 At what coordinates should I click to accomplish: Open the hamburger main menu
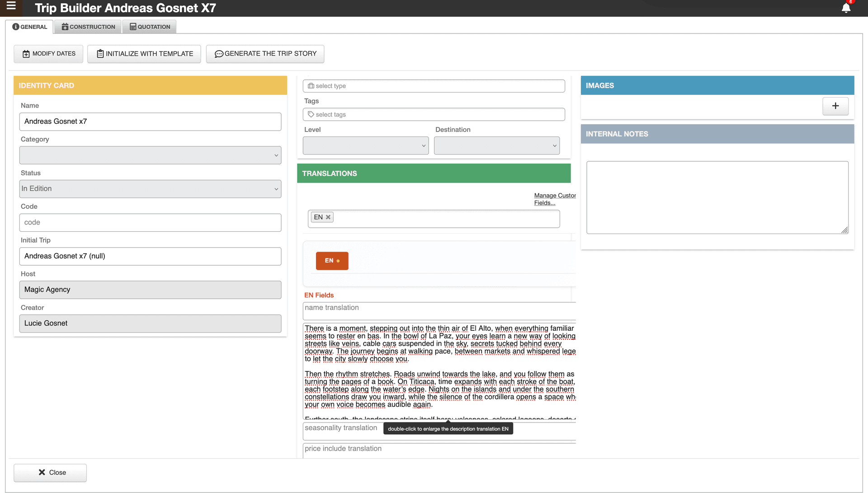pos(11,6)
